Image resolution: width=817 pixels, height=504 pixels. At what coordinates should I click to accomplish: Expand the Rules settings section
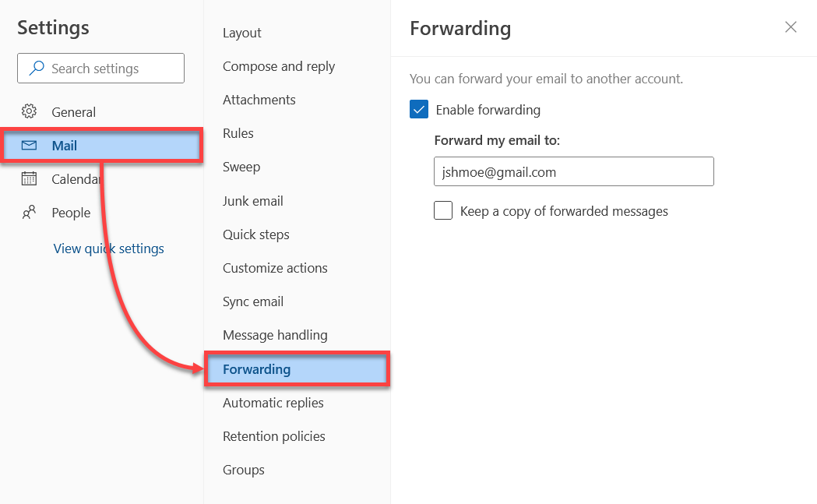[x=238, y=133]
